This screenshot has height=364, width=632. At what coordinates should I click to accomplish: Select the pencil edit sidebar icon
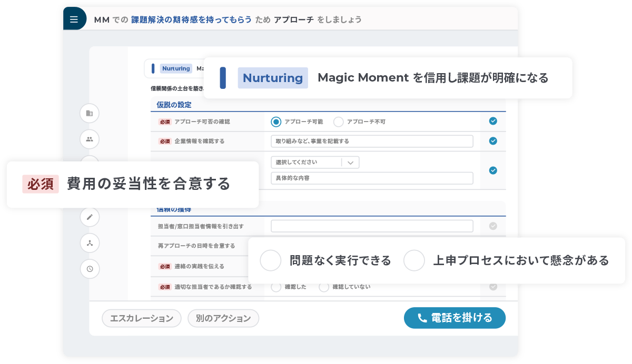tap(90, 217)
